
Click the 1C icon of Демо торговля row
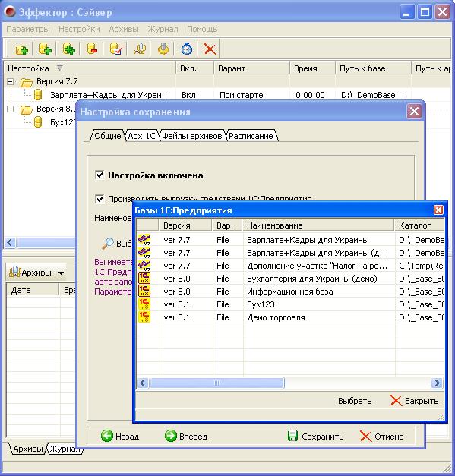[144, 317]
